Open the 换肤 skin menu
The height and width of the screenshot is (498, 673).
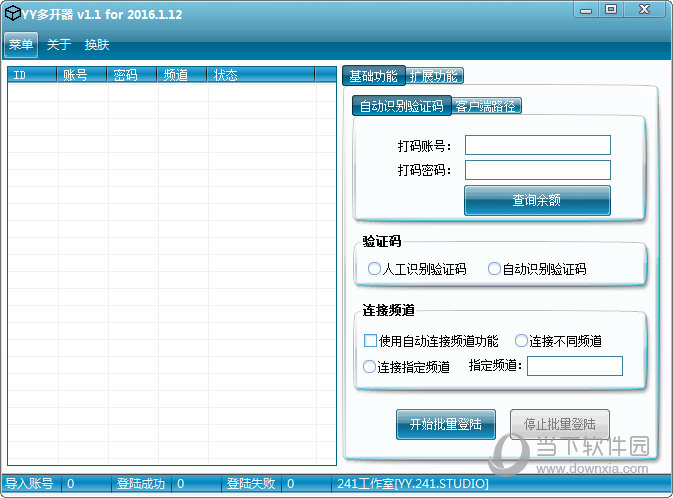(97, 44)
